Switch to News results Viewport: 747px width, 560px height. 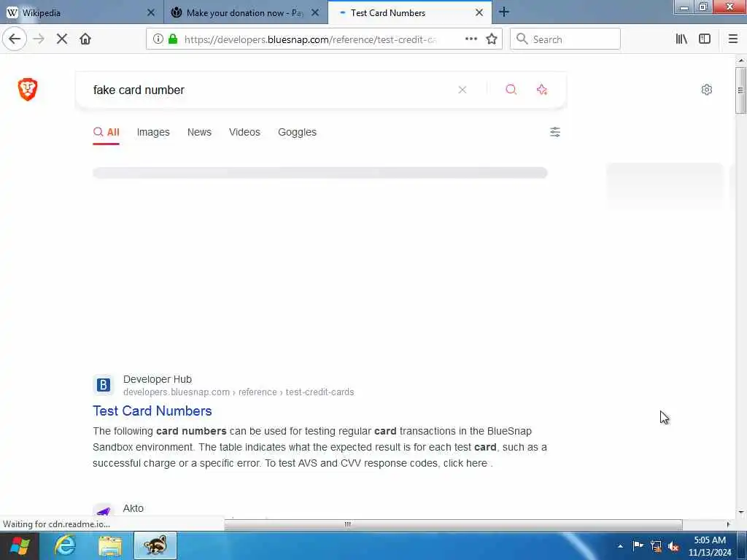[x=199, y=133]
